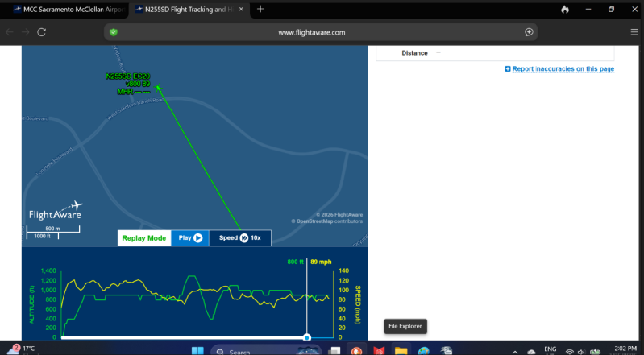
Task: Reload the FlightAware page
Action: point(41,32)
